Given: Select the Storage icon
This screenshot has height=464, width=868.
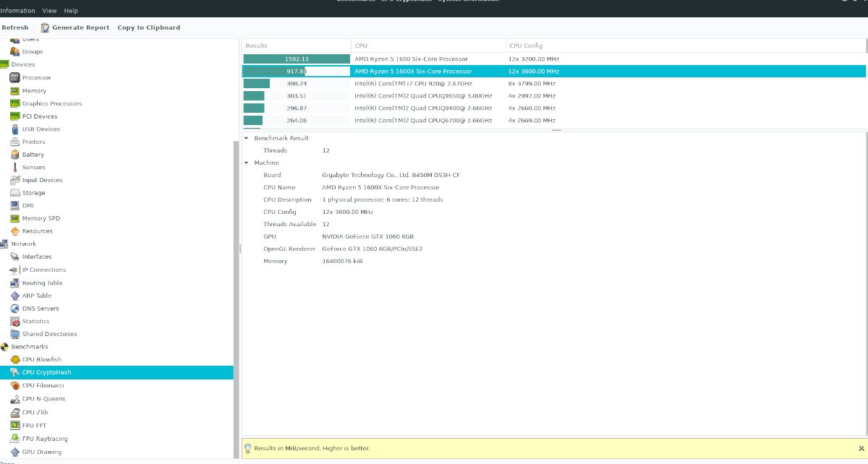Looking at the screenshot, I should [15, 193].
